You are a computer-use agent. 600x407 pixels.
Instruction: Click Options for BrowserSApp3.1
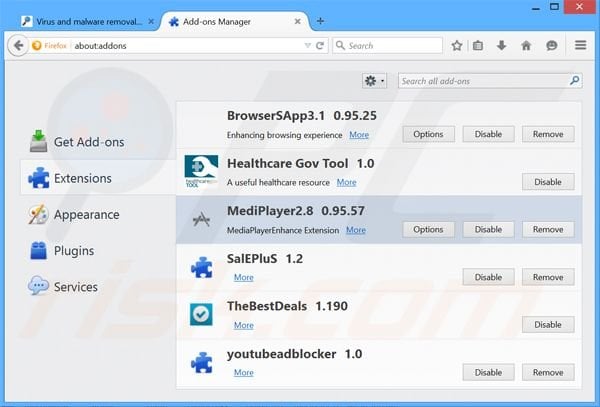pyautogui.click(x=428, y=134)
